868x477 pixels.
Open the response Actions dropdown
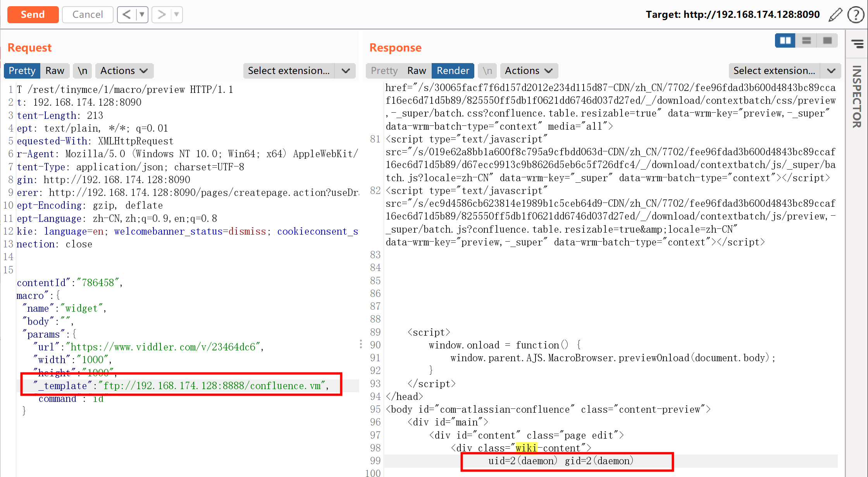coord(529,71)
